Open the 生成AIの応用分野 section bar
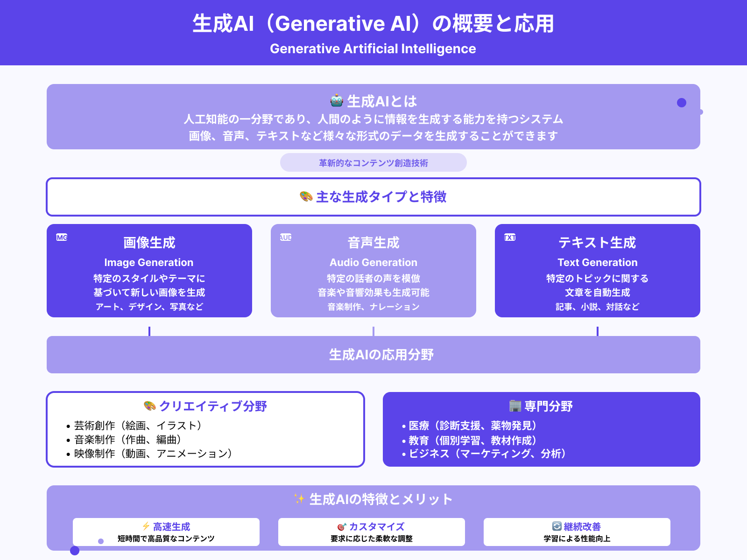This screenshot has width=747, height=560. (373, 355)
